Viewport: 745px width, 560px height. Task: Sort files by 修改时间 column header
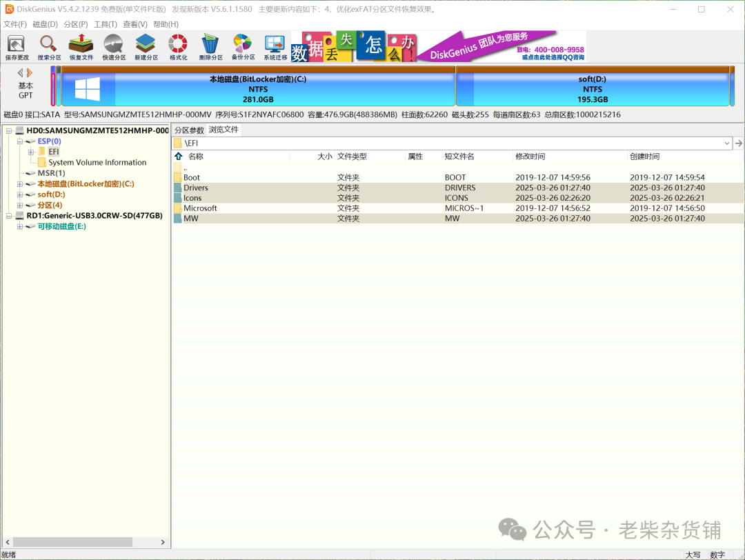pos(530,157)
